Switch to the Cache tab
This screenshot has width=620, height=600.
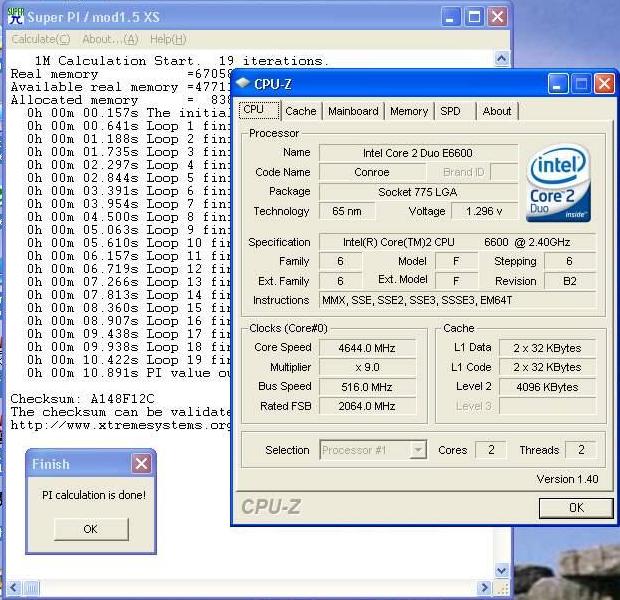pos(300,111)
